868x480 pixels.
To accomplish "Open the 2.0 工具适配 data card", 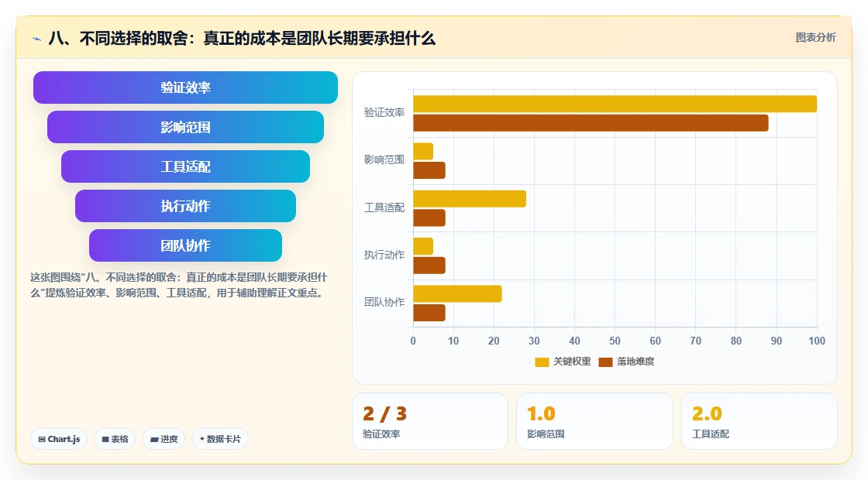I will 759,421.
